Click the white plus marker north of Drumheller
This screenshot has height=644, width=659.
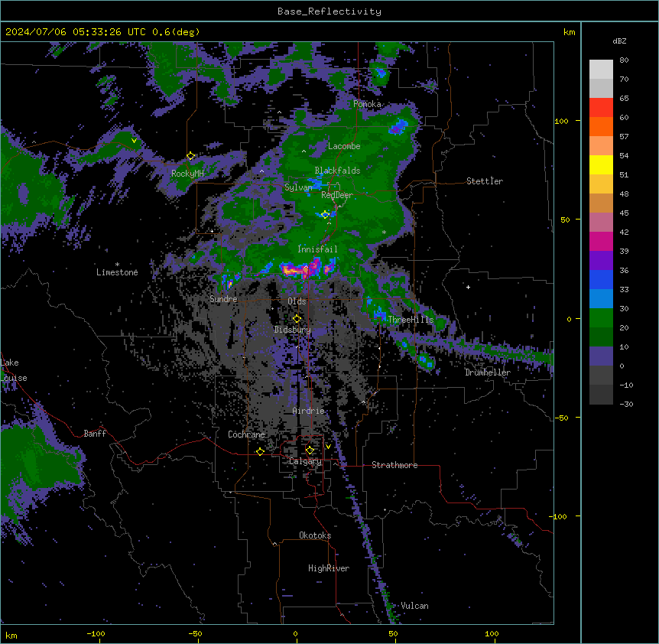coord(468,287)
